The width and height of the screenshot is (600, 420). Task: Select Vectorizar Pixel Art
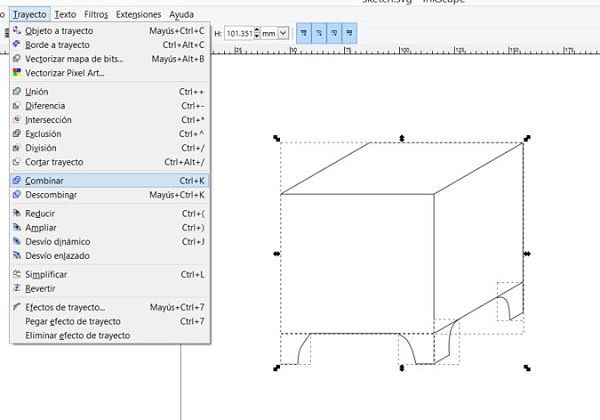coord(110,73)
